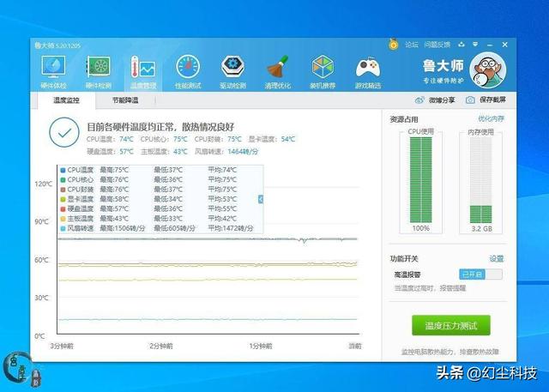This screenshot has width=549, height=392.
Task: Click the CPU温度 blue legend swatch
Action: click(63, 170)
